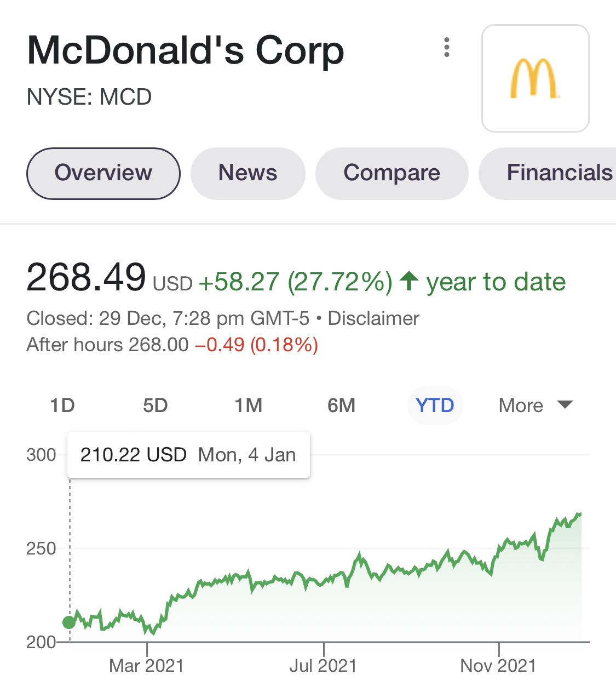Show the 6M chart range
Image resolution: width=616 pixels, height=686 pixels.
pos(342,405)
